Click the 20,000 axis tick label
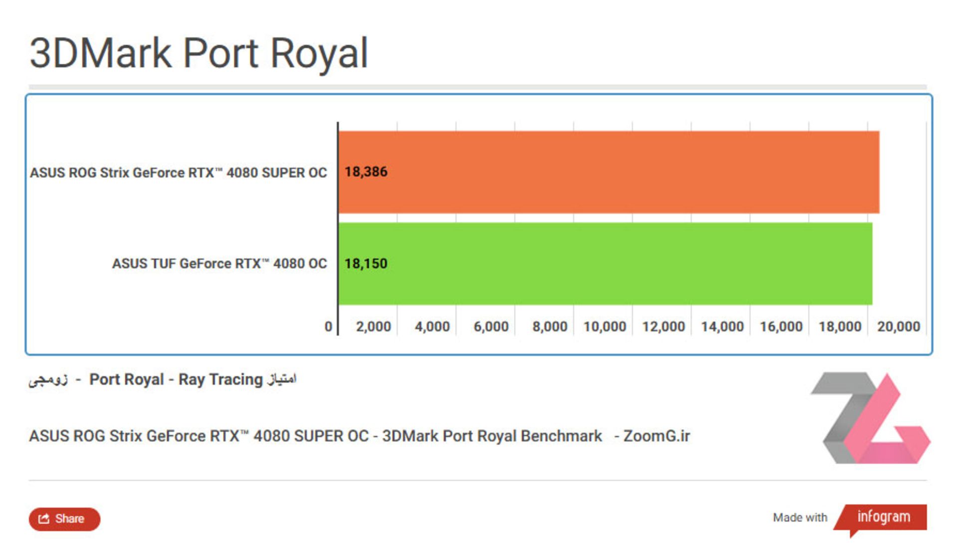This screenshot has height=560, width=958. [x=899, y=327]
